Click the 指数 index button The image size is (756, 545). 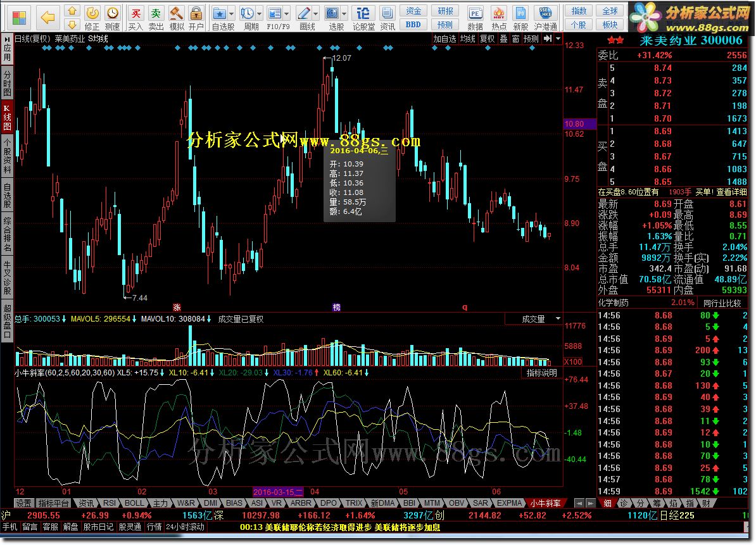(x=579, y=11)
